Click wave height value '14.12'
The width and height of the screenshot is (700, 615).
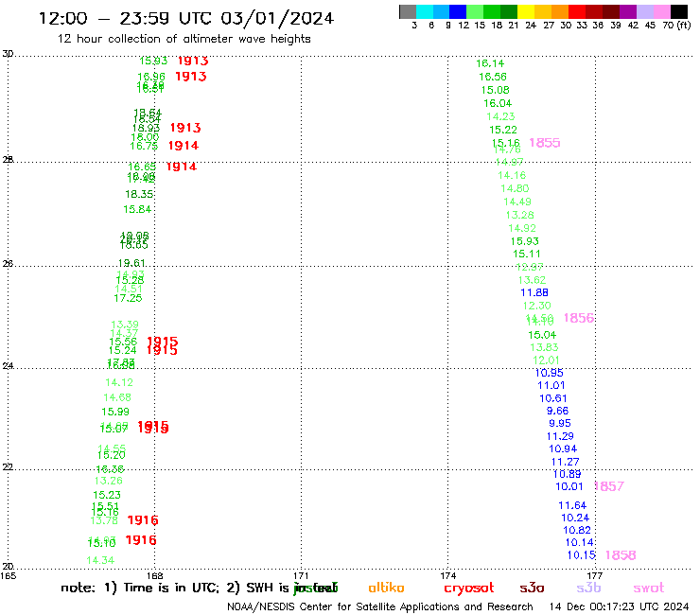click(119, 383)
